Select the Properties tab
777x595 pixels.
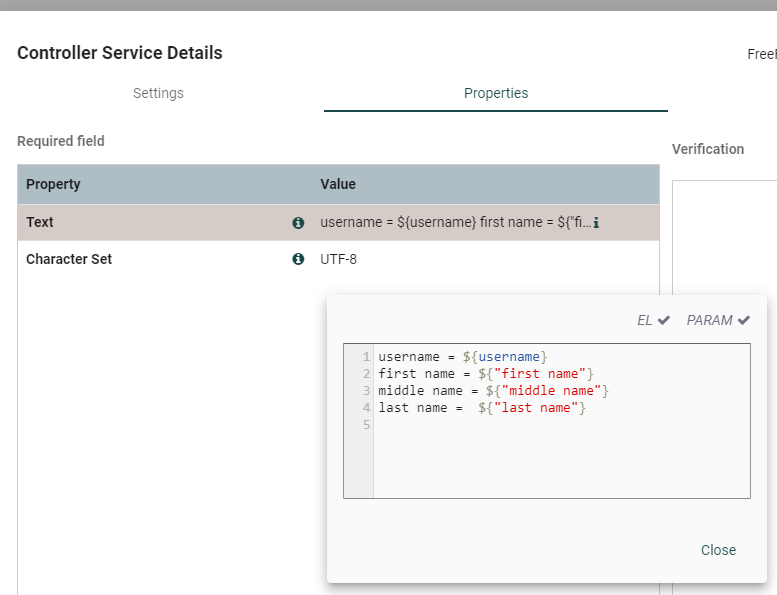[496, 93]
